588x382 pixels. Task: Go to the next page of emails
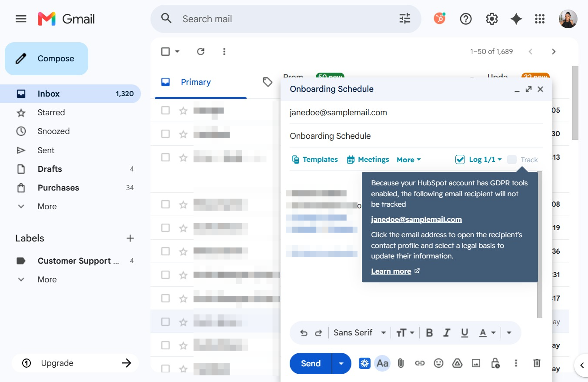pyautogui.click(x=554, y=51)
